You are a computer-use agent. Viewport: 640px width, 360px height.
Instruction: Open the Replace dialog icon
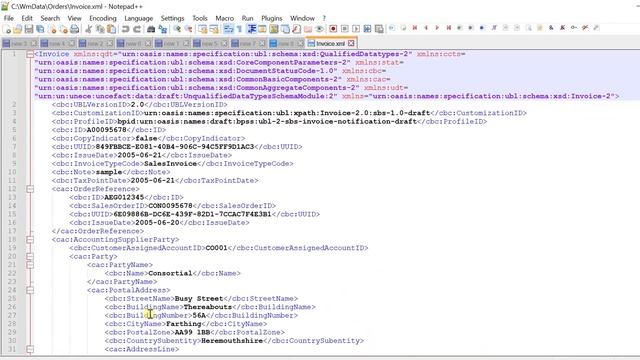point(162,29)
